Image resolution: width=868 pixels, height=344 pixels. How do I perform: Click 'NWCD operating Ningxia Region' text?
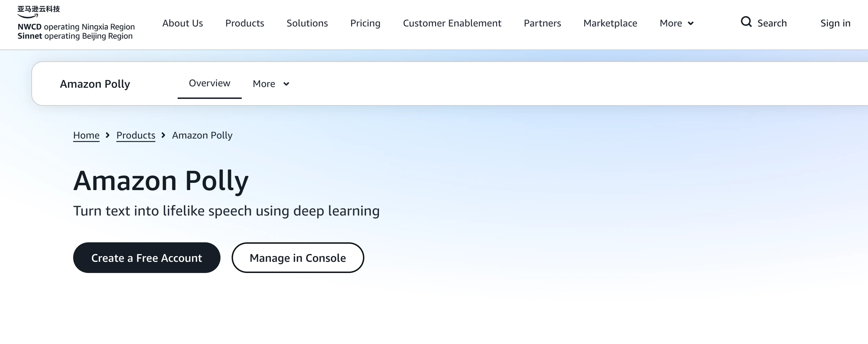pos(76,27)
